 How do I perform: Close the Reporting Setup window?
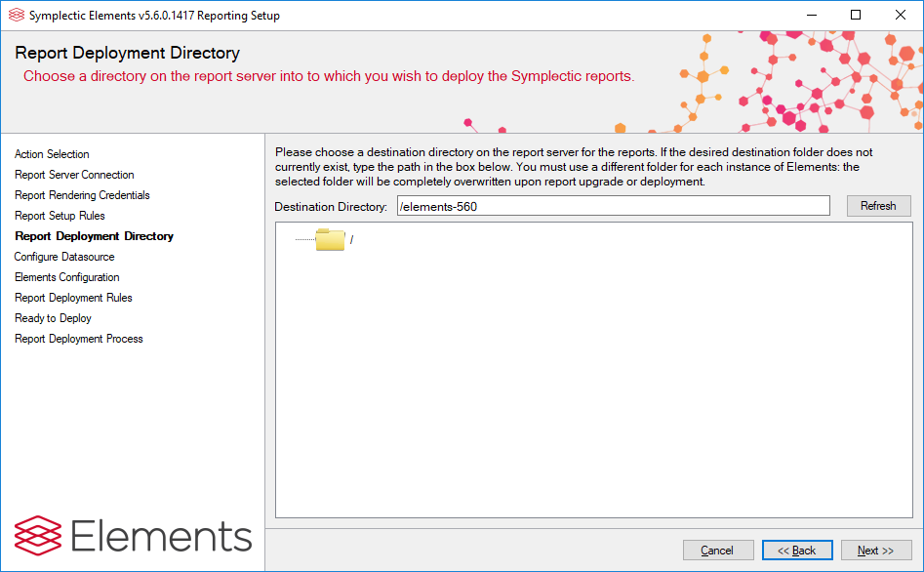(x=901, y=16)
